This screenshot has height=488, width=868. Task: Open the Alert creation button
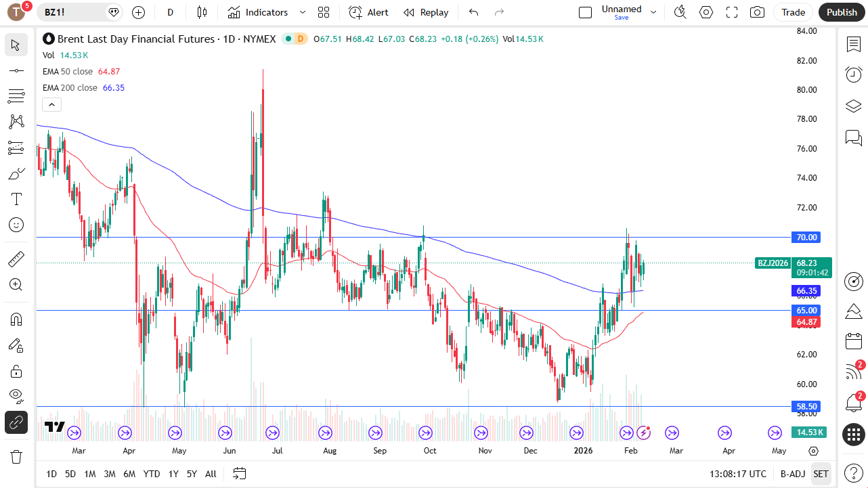[369, 12]
